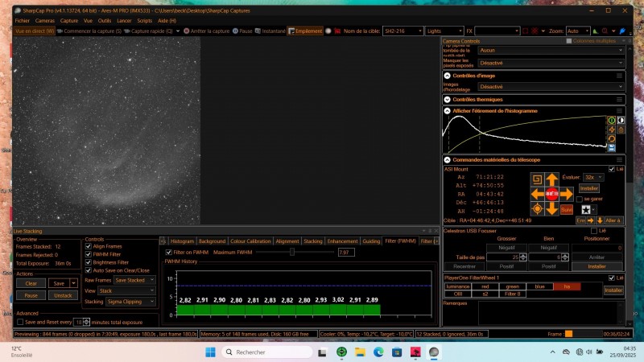Image resolution: width=644 pixels, height=362 pixels.
Task: Toggle the Filter on FWHM checkbox
Action: tap(168, 253)
